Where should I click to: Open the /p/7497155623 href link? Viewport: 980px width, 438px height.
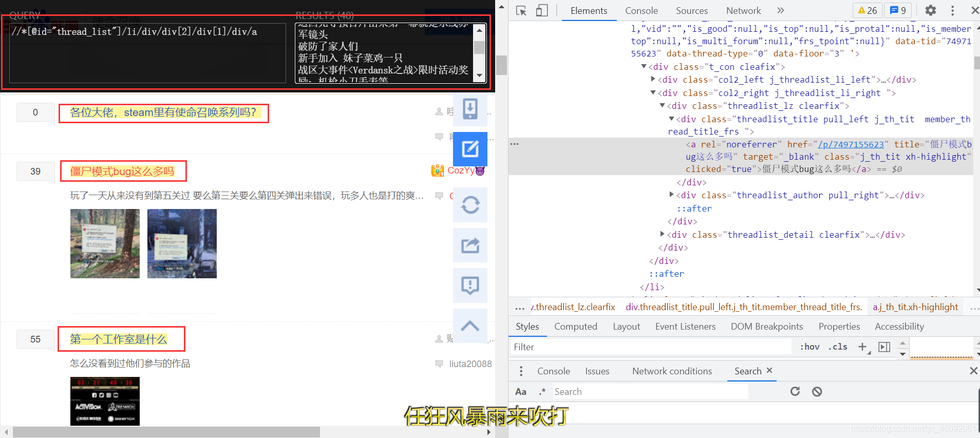tap(851, 145)
